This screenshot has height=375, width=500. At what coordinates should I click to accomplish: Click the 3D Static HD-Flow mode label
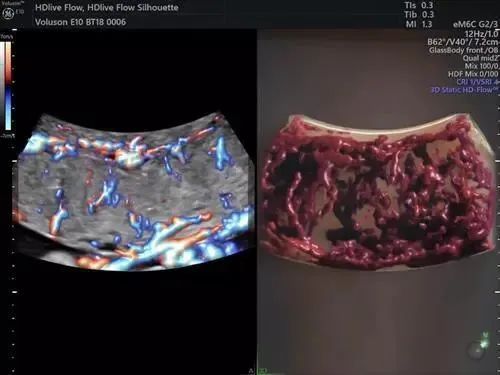[x=465, y=90]
